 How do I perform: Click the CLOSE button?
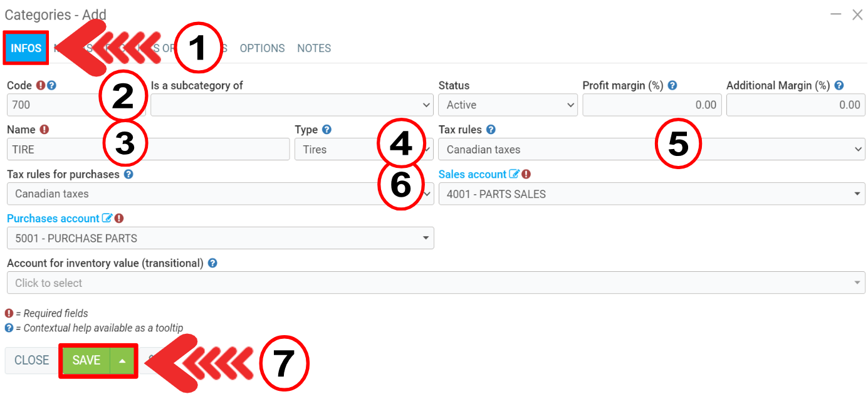click(x=32, y=360)
